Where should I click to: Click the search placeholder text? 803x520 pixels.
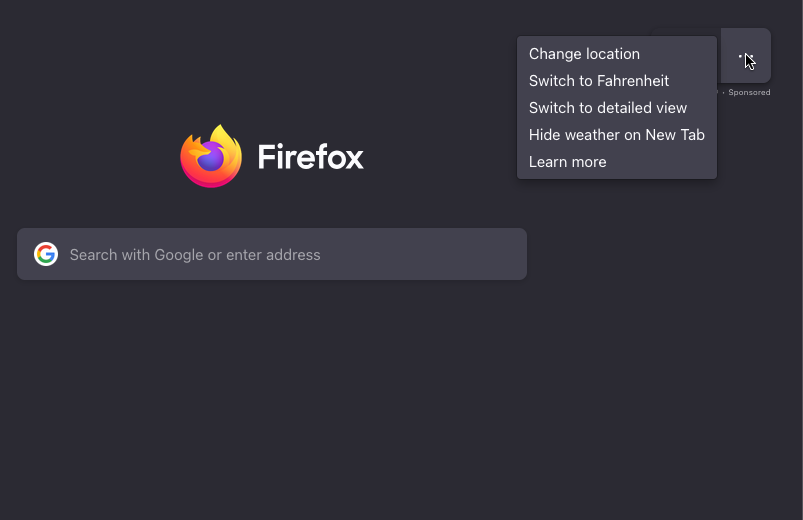pos(195,255)
